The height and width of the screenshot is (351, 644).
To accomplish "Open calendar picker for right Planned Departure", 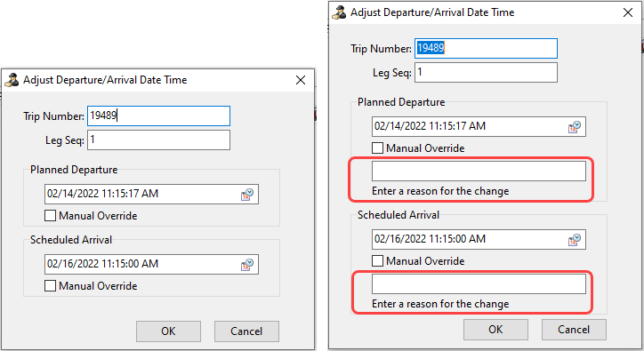I will 575,127.
